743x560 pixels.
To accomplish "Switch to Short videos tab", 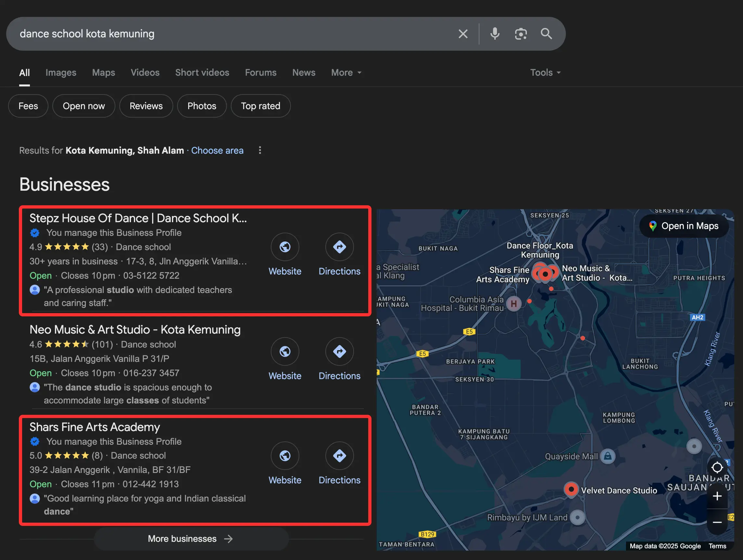I will click(x=202, y=72).
